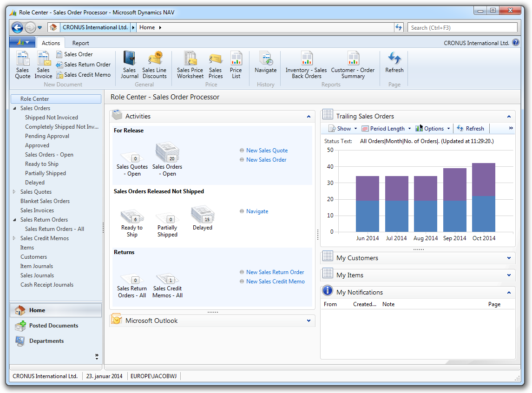Viewport: 532px width, 393px height.
Task: Open the Period Length dropdown
Action: (387, 129)
